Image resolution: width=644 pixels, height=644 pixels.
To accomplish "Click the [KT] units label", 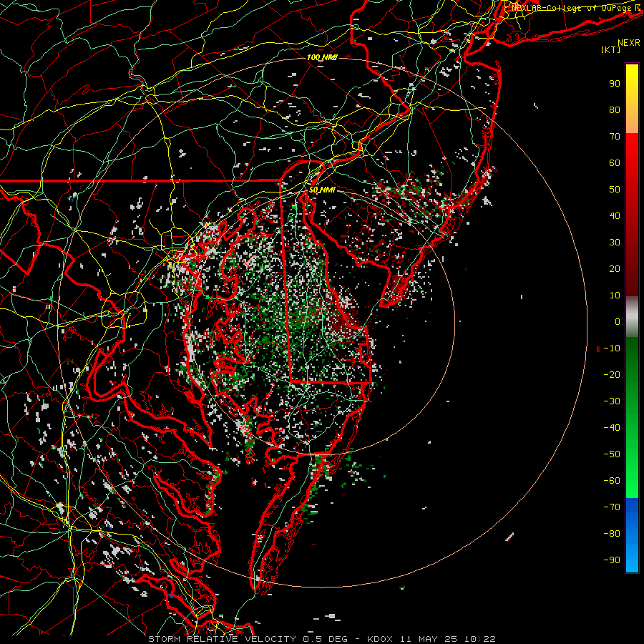I will 611,49.
